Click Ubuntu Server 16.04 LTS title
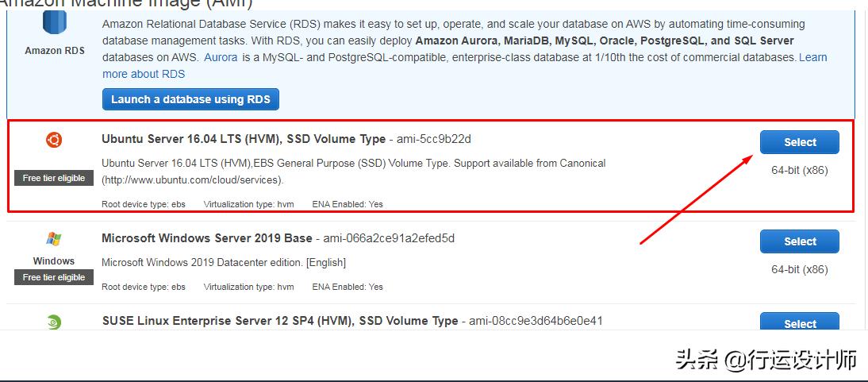This screenshot has height=382, width=868. pos(244,139)
